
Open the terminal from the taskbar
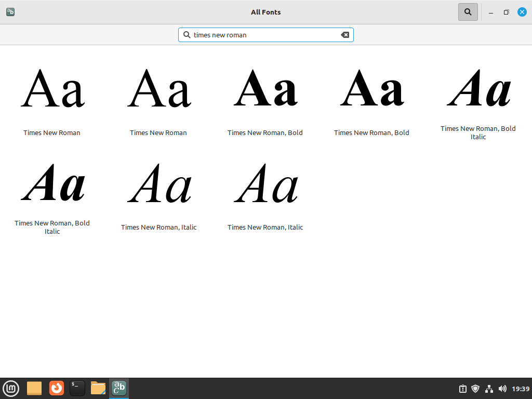tap(77, 388)
